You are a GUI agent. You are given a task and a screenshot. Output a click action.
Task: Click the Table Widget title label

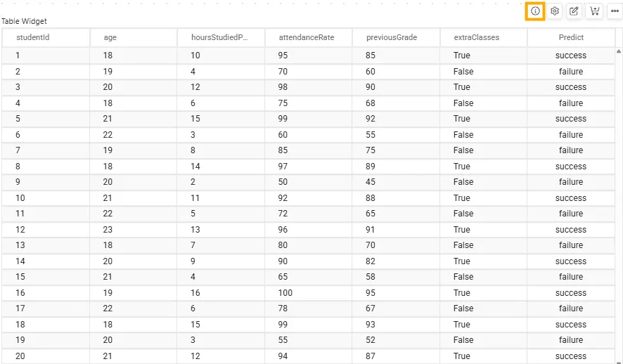24,21
